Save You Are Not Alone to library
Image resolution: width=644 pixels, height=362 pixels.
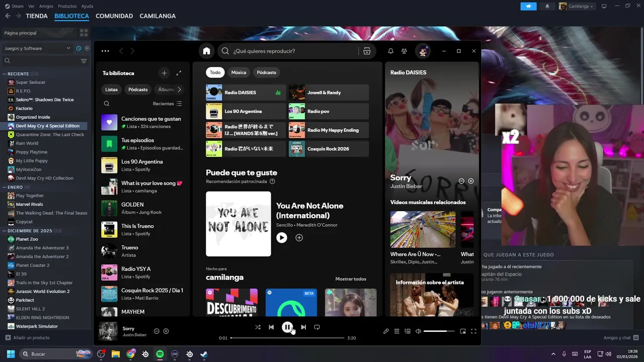pos(299,238)
